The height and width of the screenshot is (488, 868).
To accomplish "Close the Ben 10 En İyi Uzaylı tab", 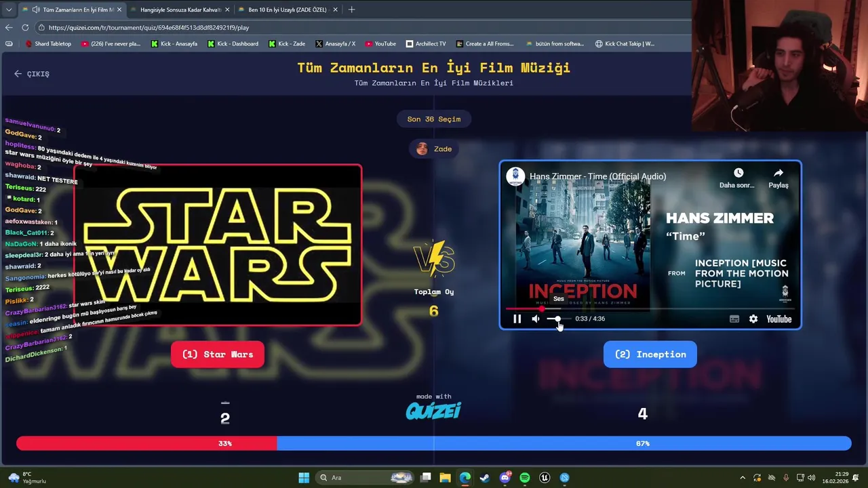I will click(x=335, y=9).
